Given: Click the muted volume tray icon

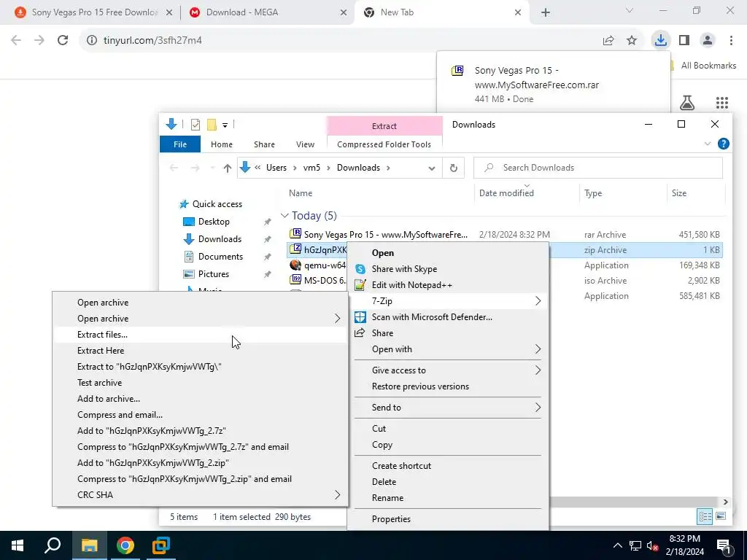Looking at the screenshot, I should [653, 545].
